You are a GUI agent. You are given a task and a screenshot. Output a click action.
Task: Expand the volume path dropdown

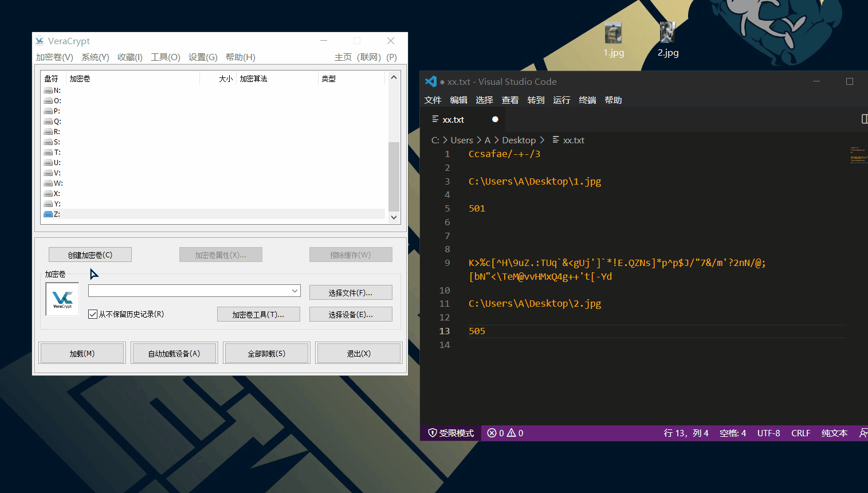[x=294, y=291]
